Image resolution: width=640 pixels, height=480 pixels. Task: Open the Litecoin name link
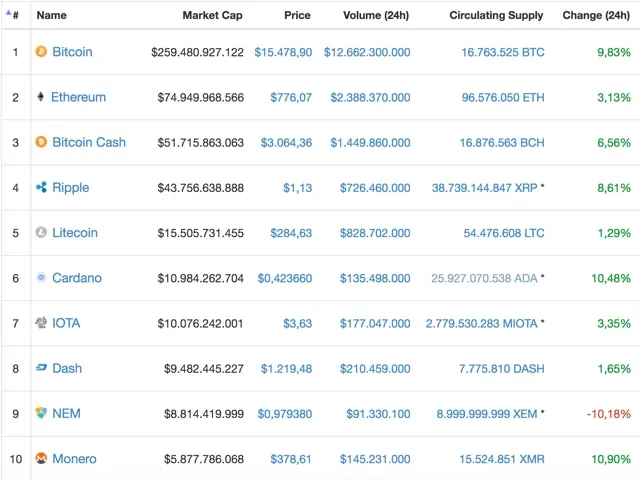point(75,233)
